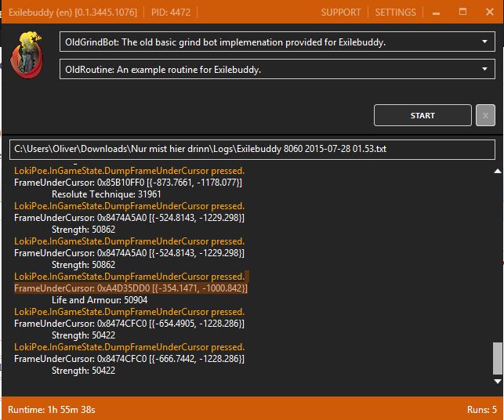Viewport: 504px width, 420px height.
Task: Click the START button
Action: [422, 115]
